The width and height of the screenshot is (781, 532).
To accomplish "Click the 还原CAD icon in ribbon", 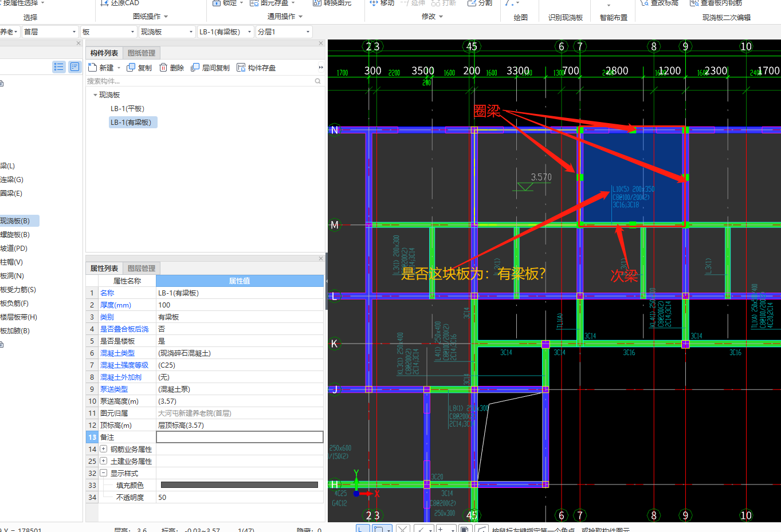I will coord(104,3).
